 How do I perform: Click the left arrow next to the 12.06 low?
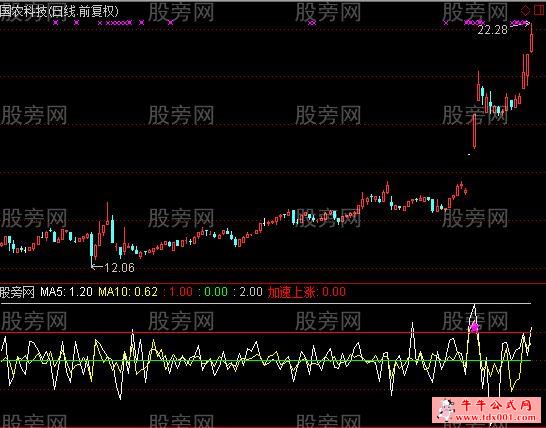tap(96, 267)
